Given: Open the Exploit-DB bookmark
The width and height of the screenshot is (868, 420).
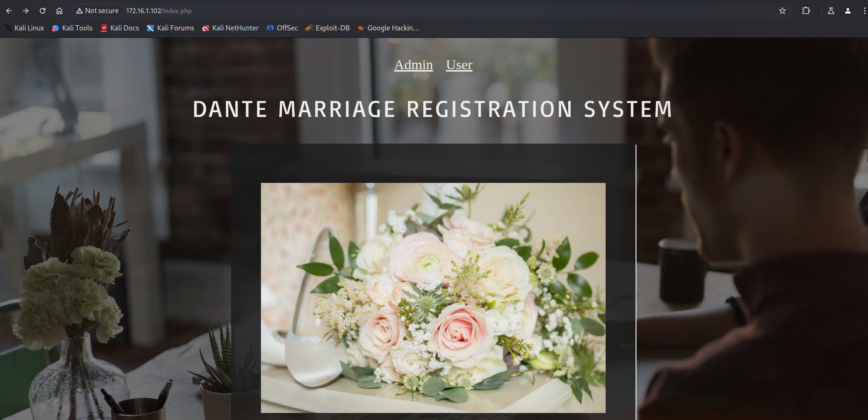Looking at the screenshot, I should [328, 28].
